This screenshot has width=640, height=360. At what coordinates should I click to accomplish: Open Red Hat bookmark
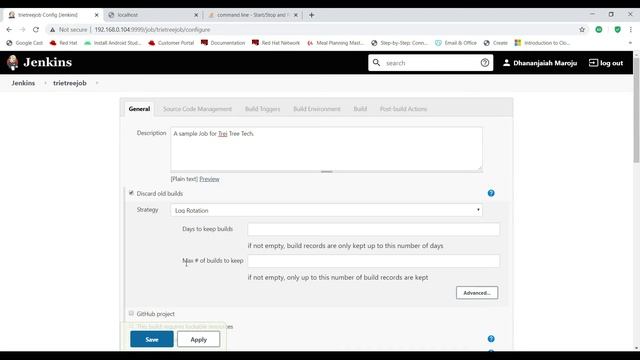63,43
